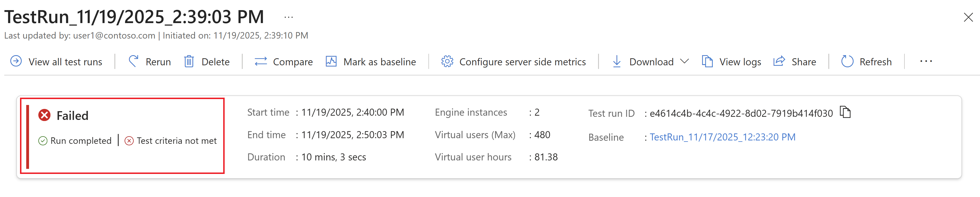Screen dimensions: 980x197
Task: Click the Rerun circular arrow icon
Action: (x=133, y=61)
